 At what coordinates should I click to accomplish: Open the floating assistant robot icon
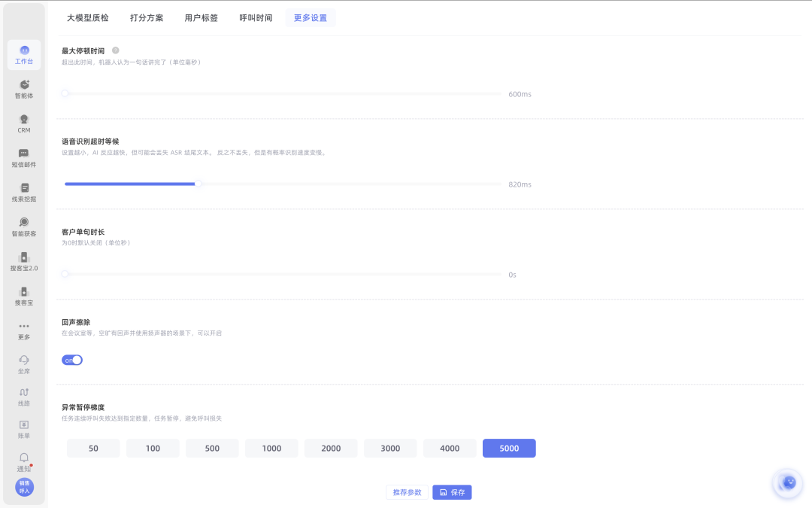tap(788, 482)
